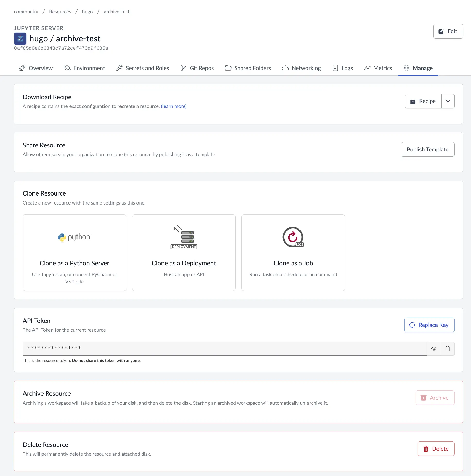The height and width of the screenshot is (476, 471).
Task: Switch to the Metrics tab
Action: click(x=378, y=68)
